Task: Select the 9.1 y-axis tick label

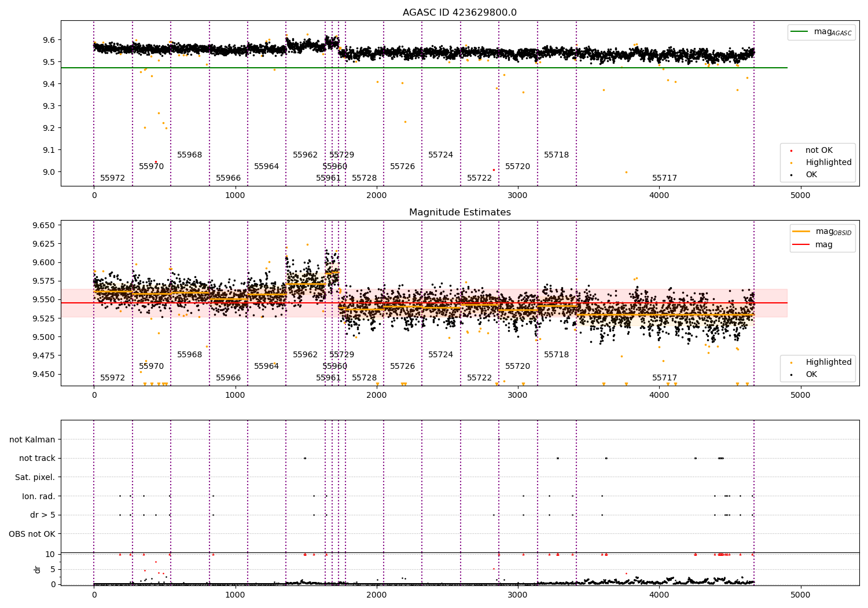Action: [49, 150]
